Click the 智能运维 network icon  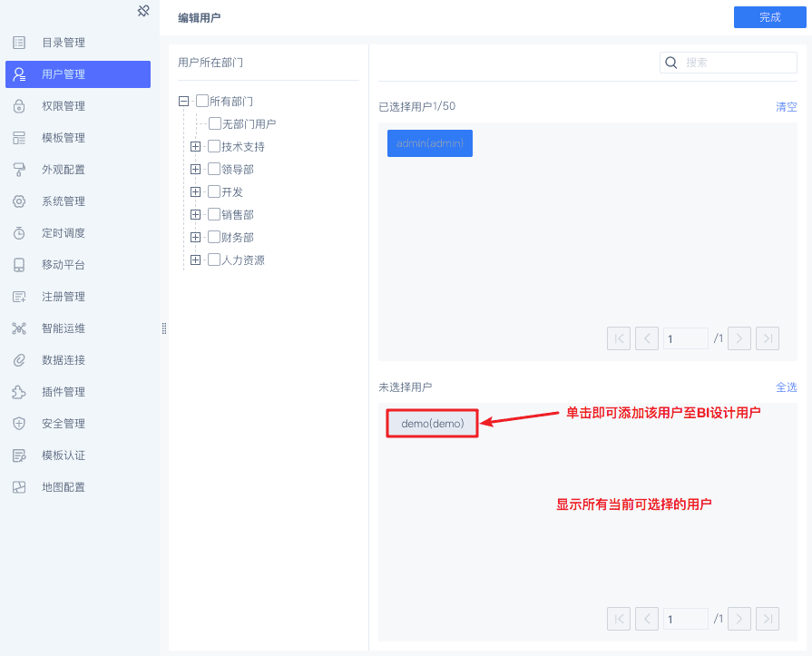(19, 328)
